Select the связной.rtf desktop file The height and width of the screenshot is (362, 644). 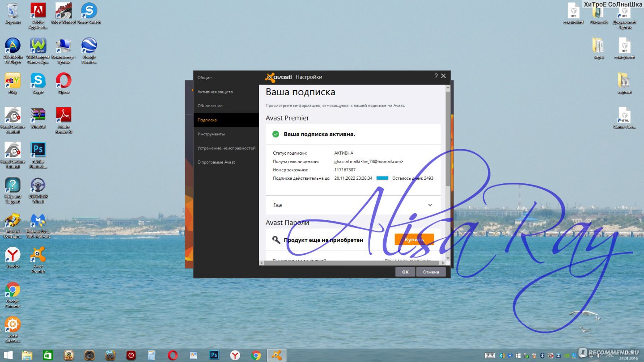(573, 13)
